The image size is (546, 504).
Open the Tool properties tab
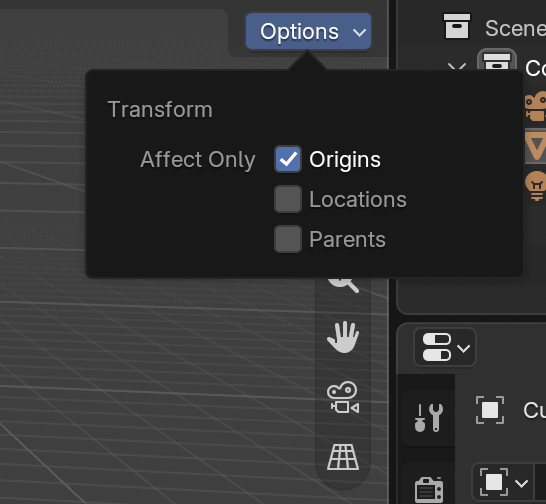(429, 418)
